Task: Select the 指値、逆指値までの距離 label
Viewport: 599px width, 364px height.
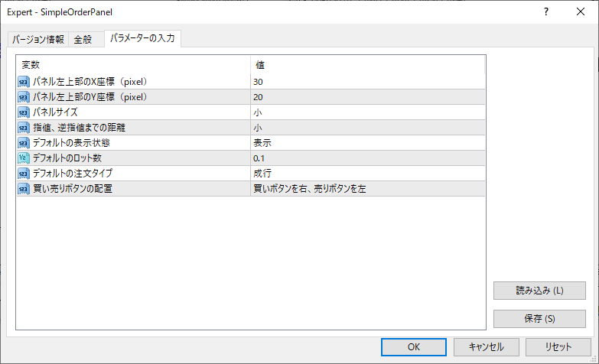Action: 79,128
